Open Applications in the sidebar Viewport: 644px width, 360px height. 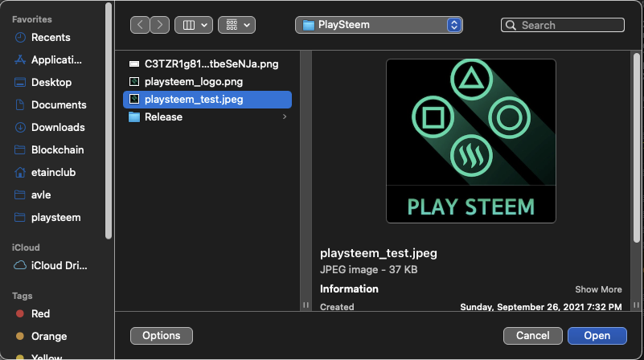56,60
